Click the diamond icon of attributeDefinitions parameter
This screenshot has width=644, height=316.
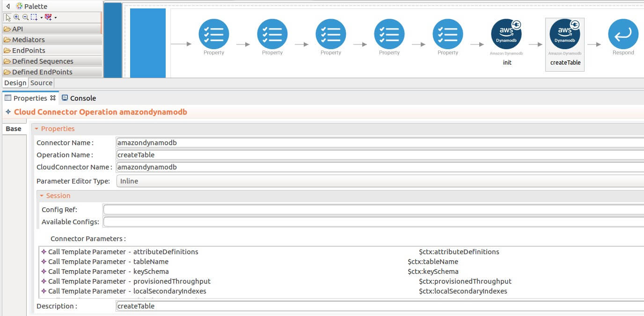point(44,252)
